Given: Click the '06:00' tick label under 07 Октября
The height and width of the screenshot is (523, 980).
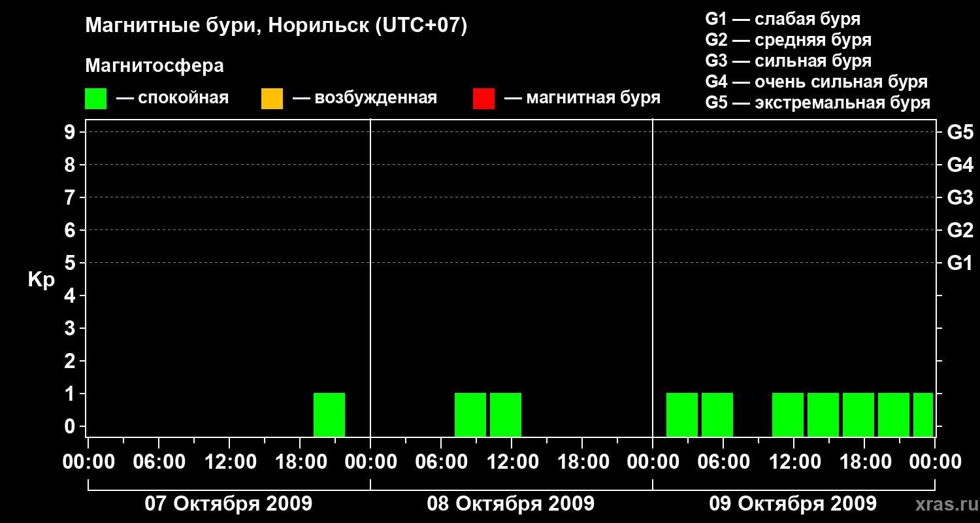Looking at the screenshot, I should click(x=159, y=462).
